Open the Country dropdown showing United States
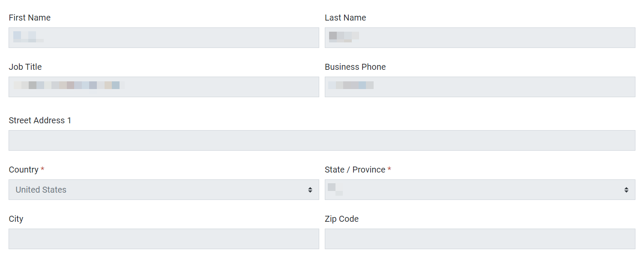The image size is (644, 268). (x=164, y=190)
